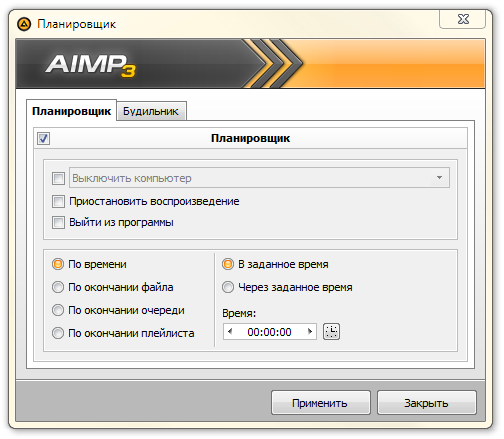Expand the Выключить компьютер dropdown arrow
The height and width of the screenshot is (439, 504).
coord(439,178)
